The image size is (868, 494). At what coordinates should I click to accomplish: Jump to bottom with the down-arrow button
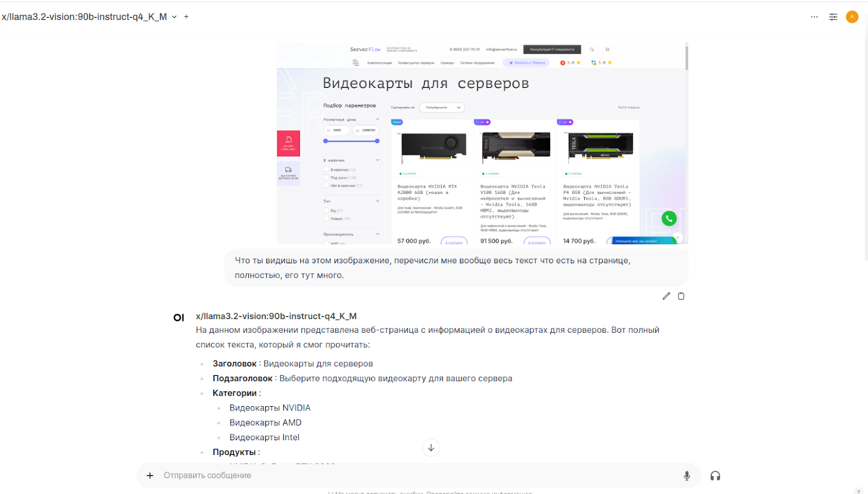431,448
